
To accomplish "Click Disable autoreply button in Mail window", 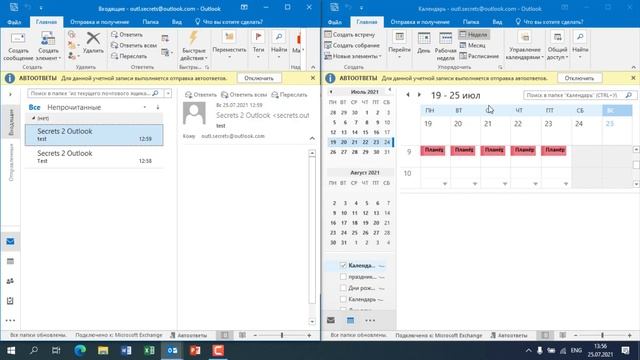I will 259,78.
